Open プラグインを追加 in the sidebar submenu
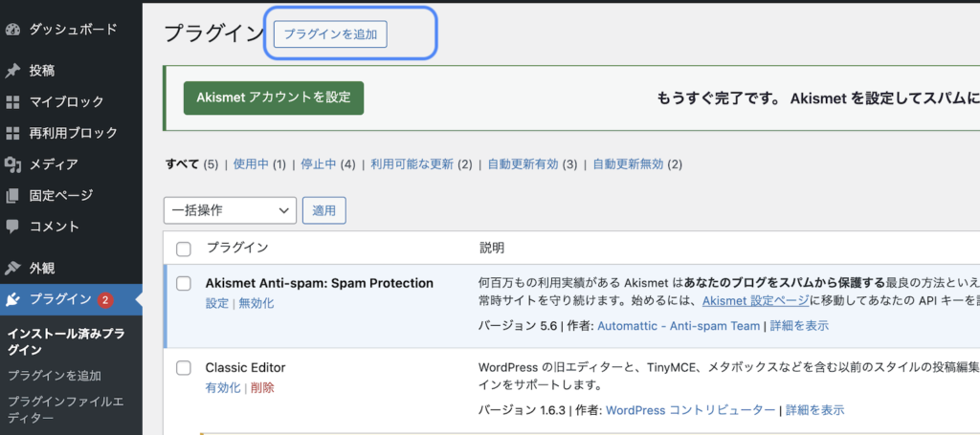The image size is (980, 435). 55,376
